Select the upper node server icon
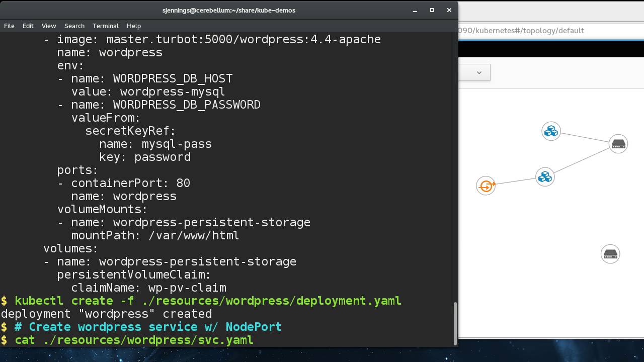This screenshot has width=644, height=362. tap(618, 144)
